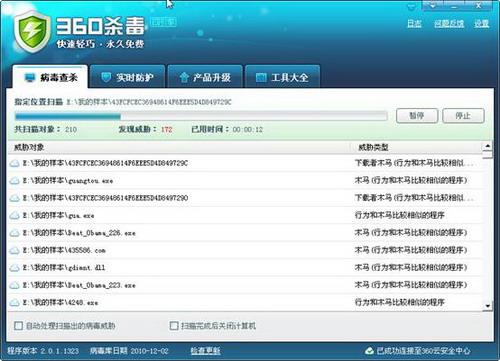500x361 pixels.
Task: Click the cloud icon beside Beat_Obama_223.exe
Action: pyautogui.click(x=14, y=285)
